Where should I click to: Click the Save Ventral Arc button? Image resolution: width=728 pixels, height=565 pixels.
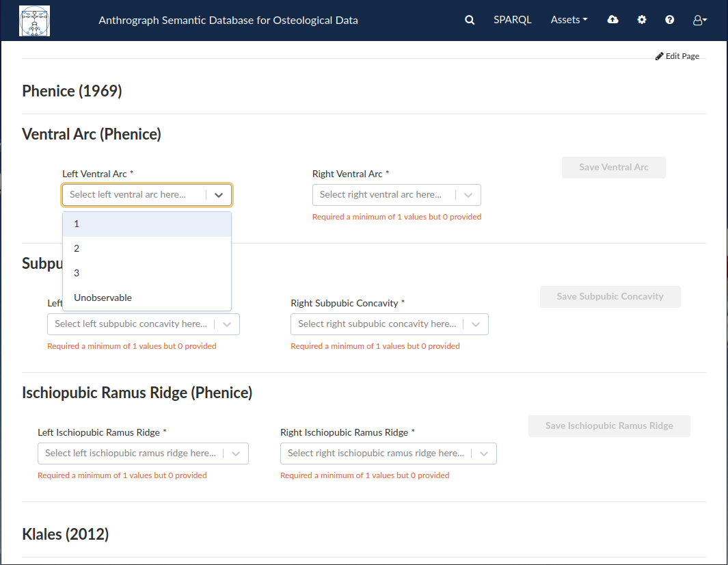pyautogui.click(x=613, y=168)
